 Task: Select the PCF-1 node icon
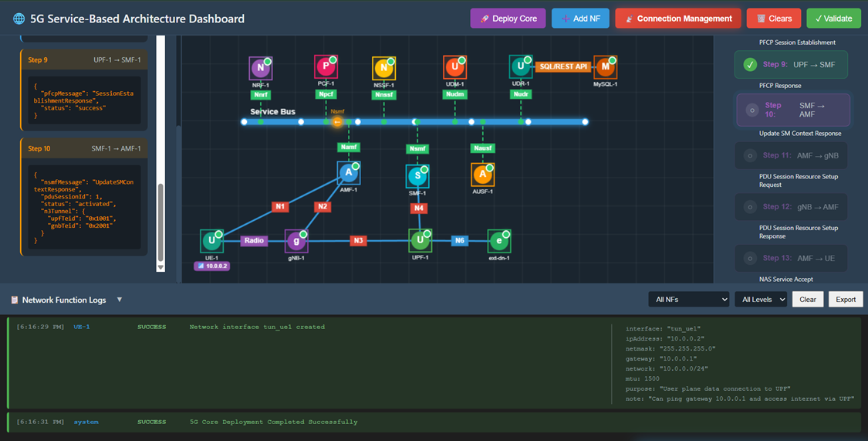[x=326, y=67]
